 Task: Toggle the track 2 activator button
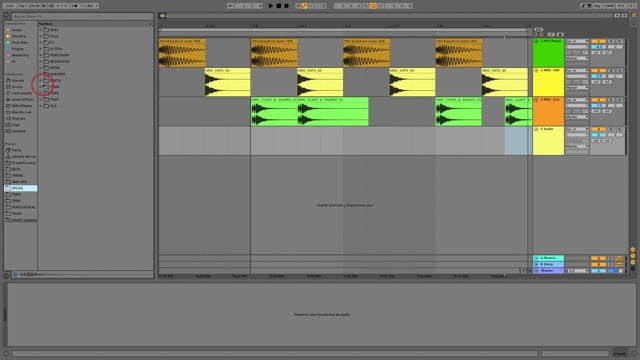598,71
